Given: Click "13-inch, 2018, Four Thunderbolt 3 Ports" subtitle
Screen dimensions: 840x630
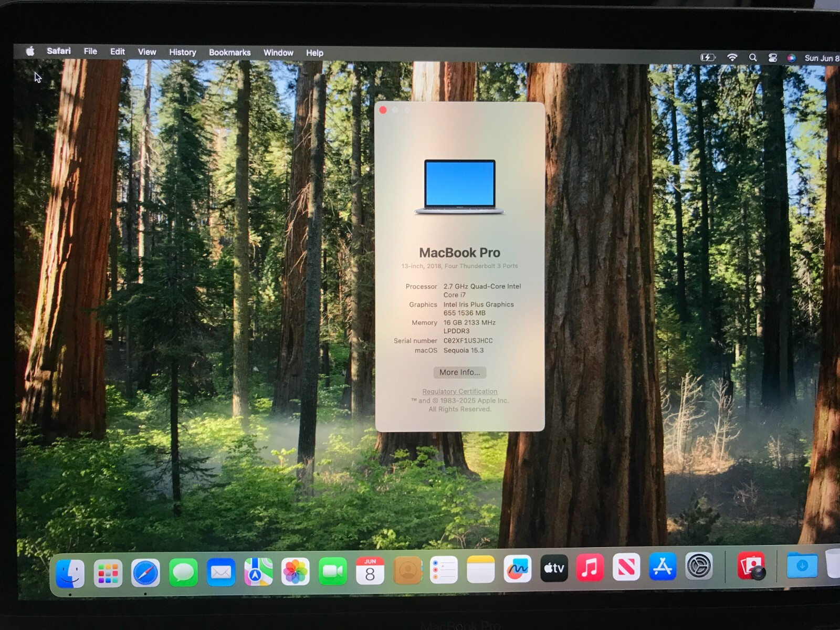Looking at the screenshot, I should 460,266.
